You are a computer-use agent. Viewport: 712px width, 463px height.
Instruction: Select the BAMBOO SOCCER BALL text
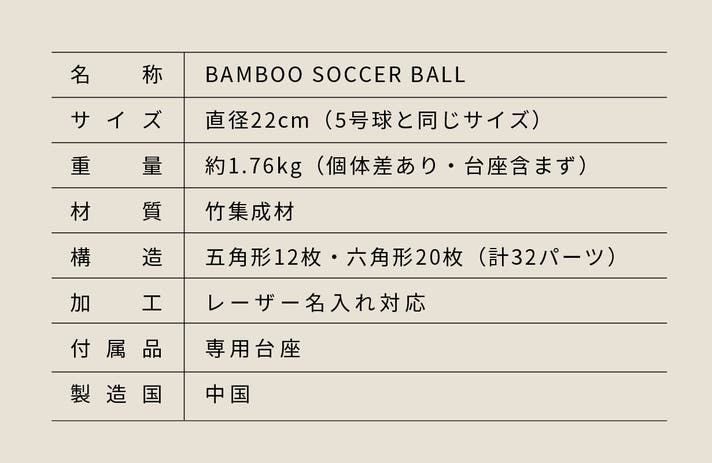point(336,75)
